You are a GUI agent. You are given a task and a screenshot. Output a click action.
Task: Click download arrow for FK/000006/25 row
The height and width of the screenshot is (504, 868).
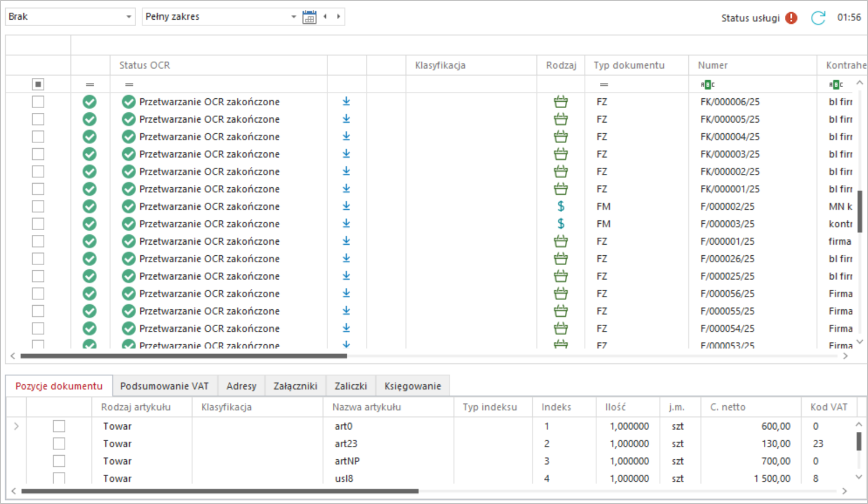click(x=346, y=102)
